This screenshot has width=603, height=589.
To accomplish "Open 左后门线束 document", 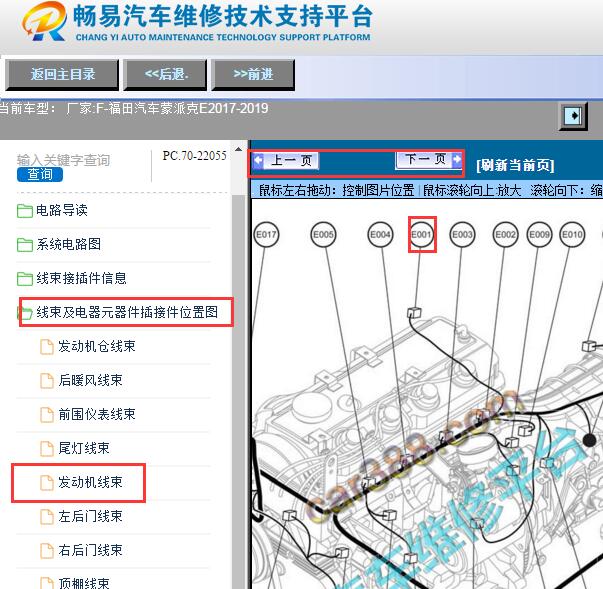I will pos(90,516).
